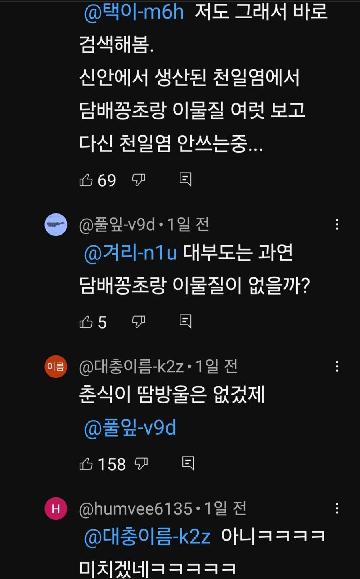Open the @풀잎-v9d profile avatar
This screenshot has width=360, height=579.
point(56,225)
